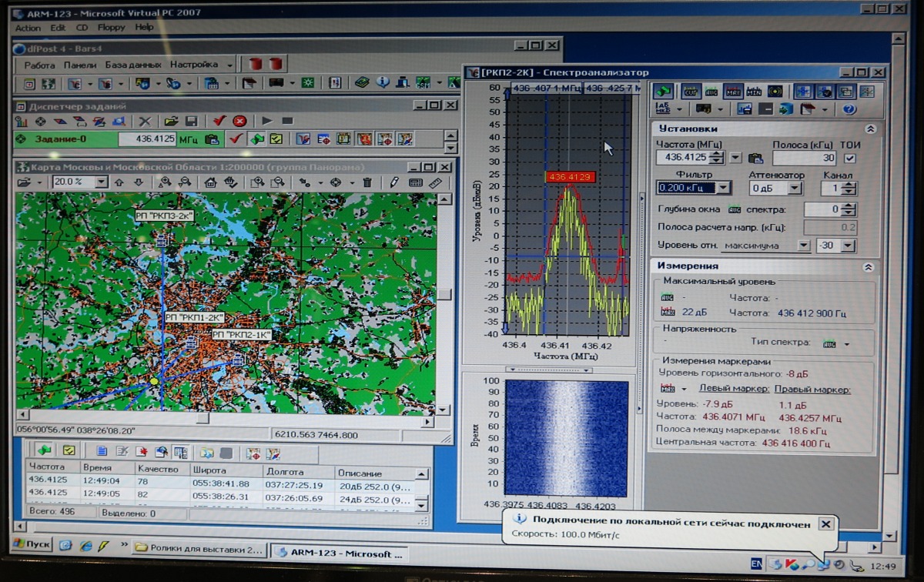Open the Аттенюатор dropdown showing 0 дБ
Viewport: 924px width, 582px height.
point(795,188)
